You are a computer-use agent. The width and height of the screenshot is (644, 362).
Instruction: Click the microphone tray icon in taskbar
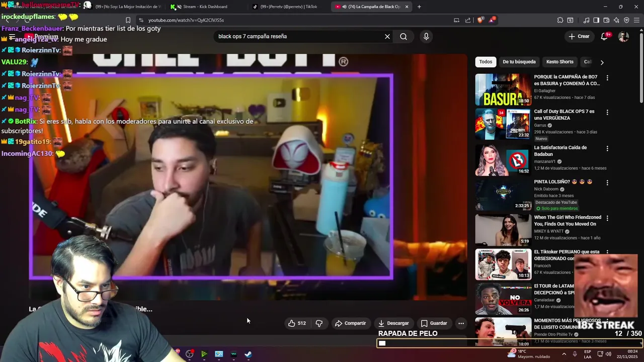[575, 354]
